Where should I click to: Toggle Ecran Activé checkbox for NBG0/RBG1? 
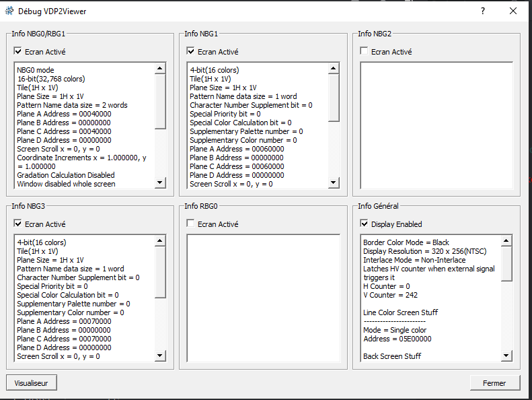coord(17,51)
